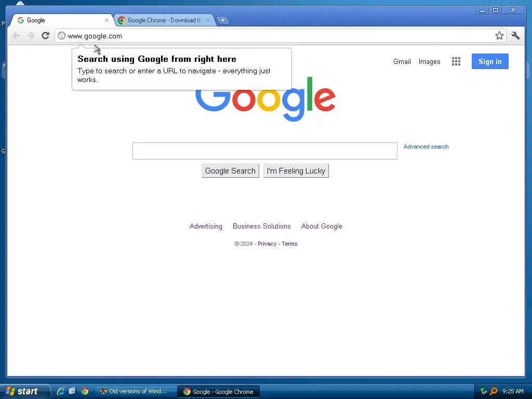532x399 pixels.
Task: Open the wrench settings menu
Action: [515, 36]
